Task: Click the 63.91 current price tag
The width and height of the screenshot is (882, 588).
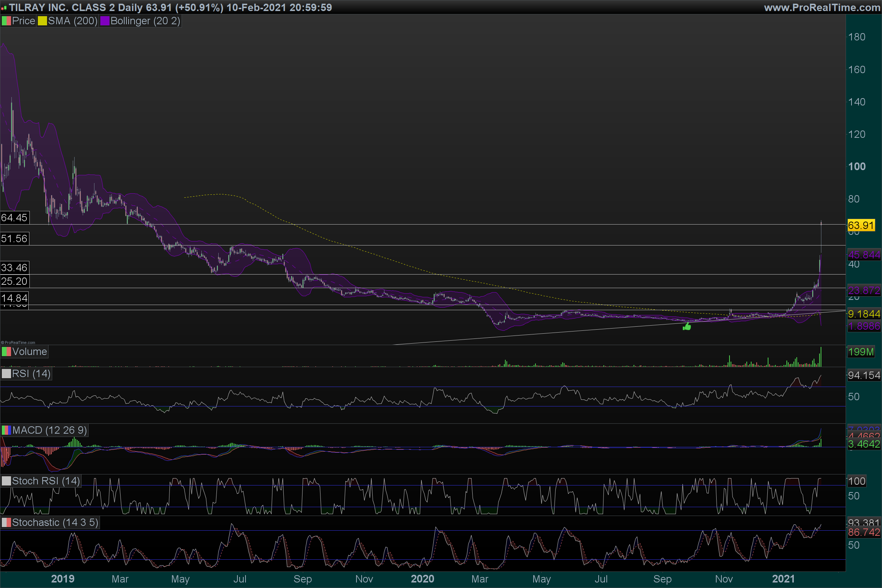Action: coord(861,225)
